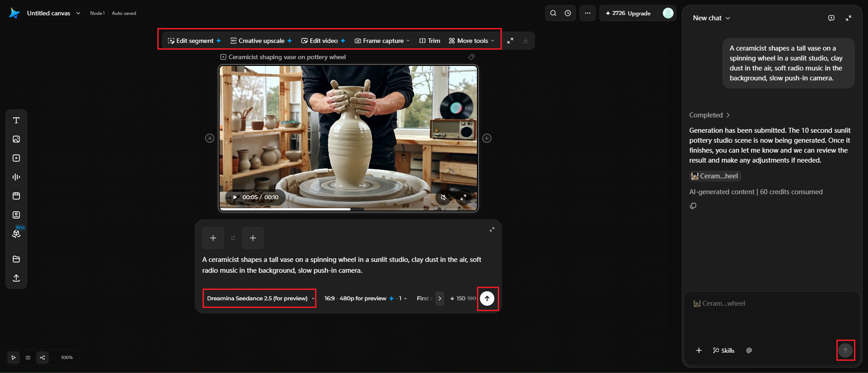
Task: Open the history clock icon
Action: coord(568,13)
